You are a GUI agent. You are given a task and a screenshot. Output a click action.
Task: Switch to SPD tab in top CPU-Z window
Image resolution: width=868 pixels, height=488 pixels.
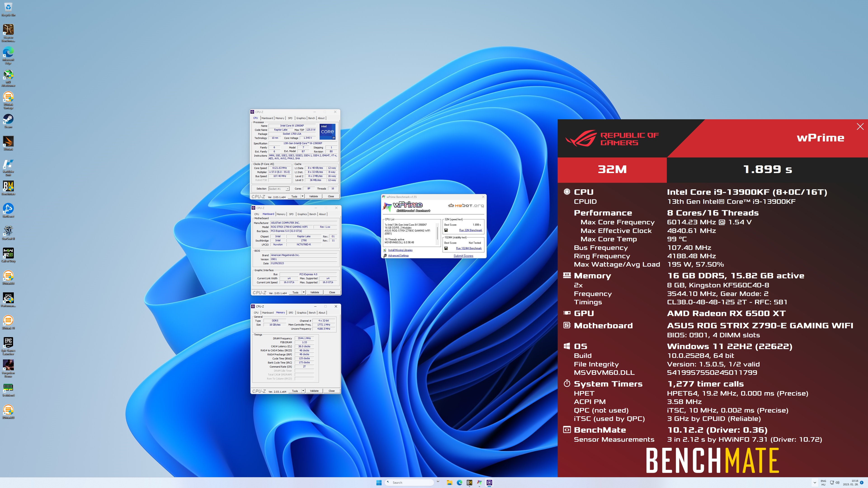(290, 118)
